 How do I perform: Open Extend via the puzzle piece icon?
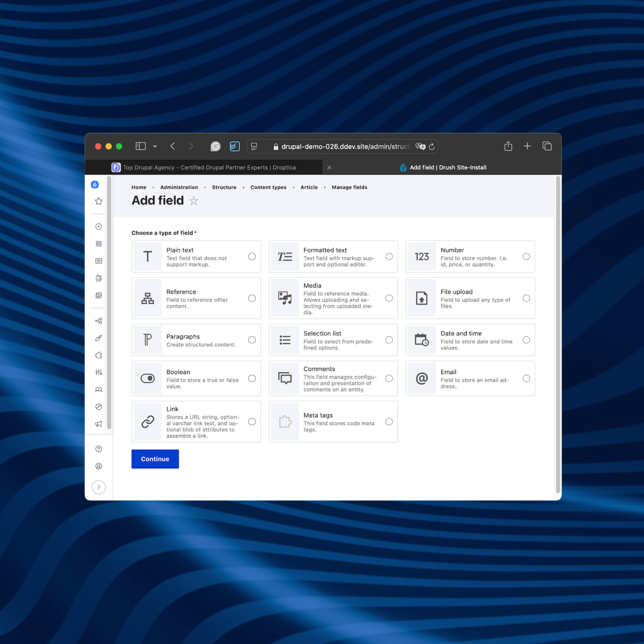(x=98, y=355)
